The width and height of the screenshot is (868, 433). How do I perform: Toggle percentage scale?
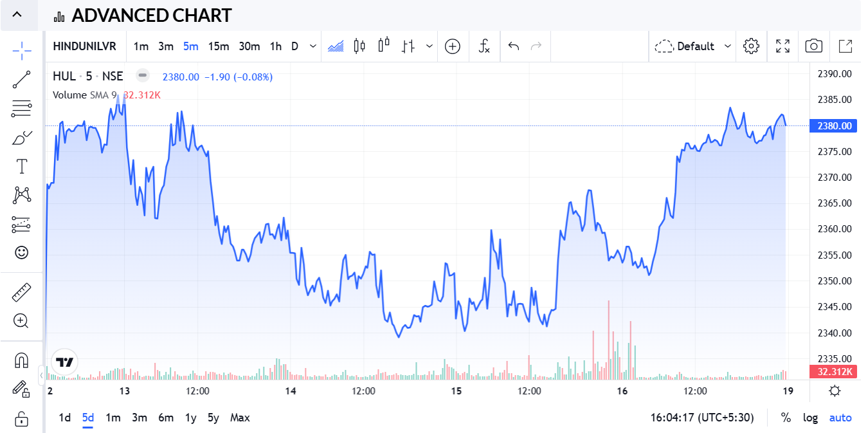[x=786, y=418]
